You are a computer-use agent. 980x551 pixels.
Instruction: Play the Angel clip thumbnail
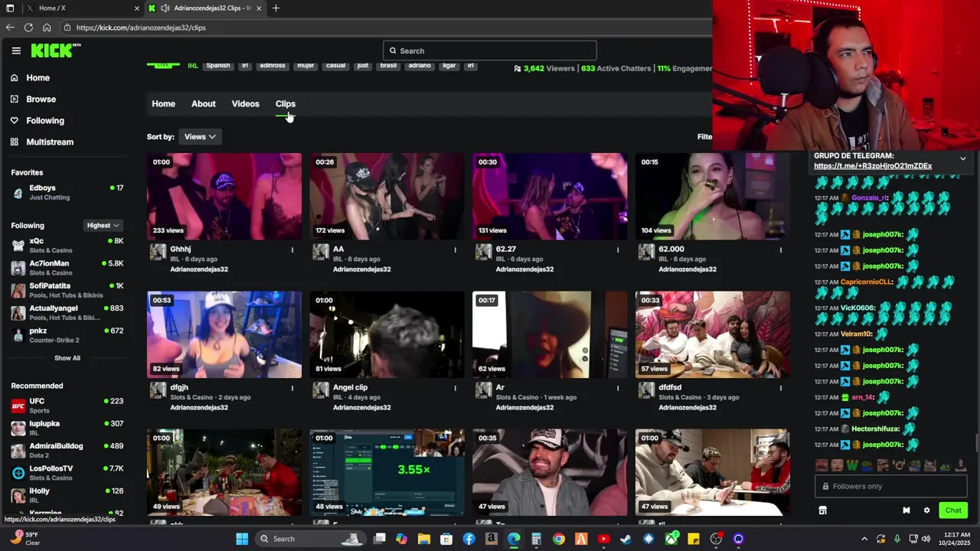point(387,334)
